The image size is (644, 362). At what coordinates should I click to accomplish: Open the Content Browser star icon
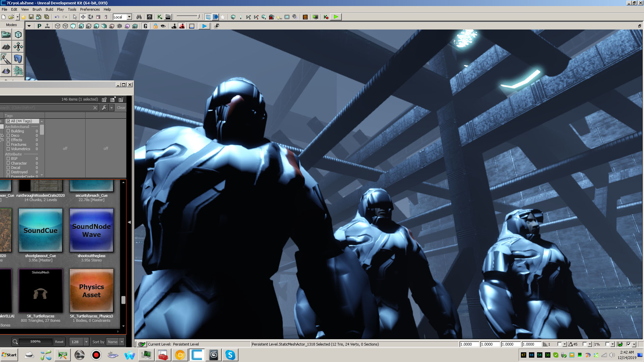23,17
